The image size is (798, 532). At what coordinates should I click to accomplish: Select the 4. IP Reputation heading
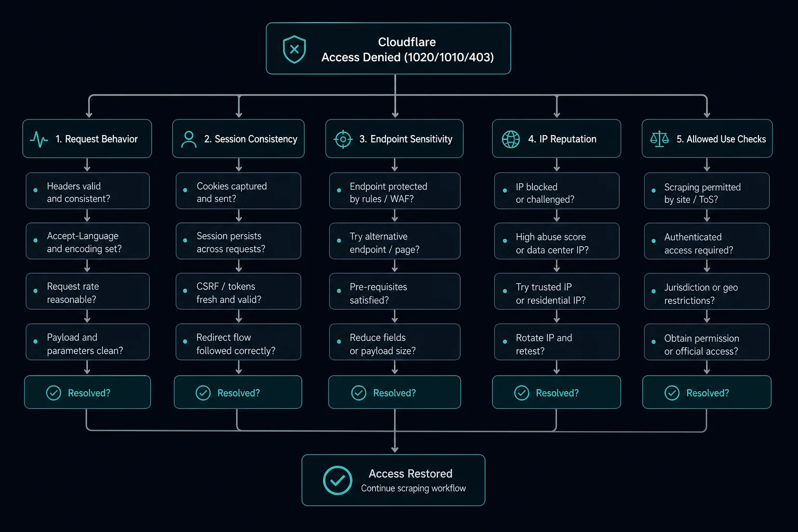click(562, 139)
